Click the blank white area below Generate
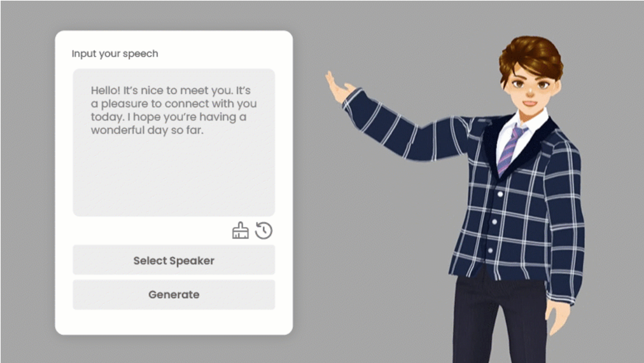Image resolution: width=644 pixels, height=363 pixels. click(x=174, y=322)
